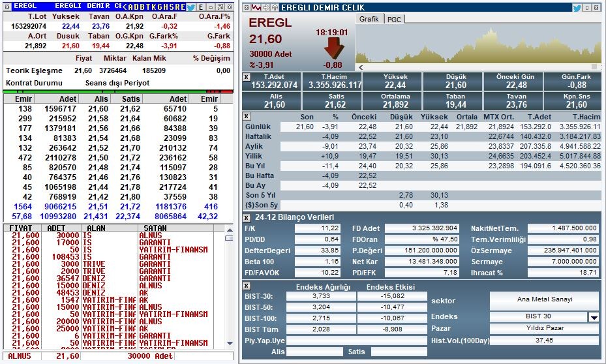
Task: Close the T.Adet summary panel with its x
Action: pyautogui.click(x=246, y=77)
